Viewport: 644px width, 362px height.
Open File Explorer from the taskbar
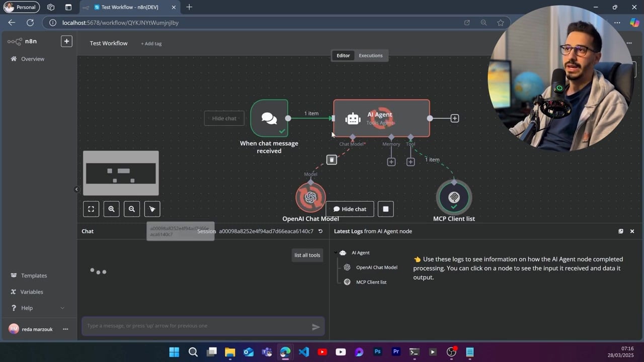[230, 352]
